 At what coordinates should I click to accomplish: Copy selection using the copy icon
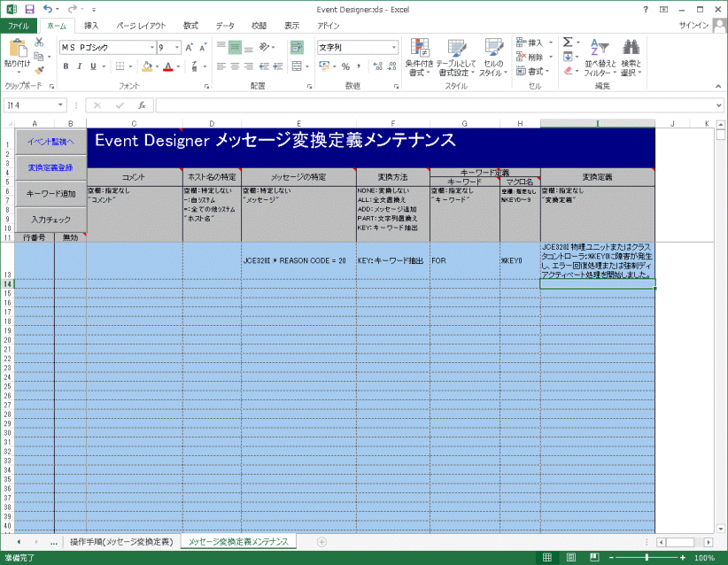tap(39, 56)
